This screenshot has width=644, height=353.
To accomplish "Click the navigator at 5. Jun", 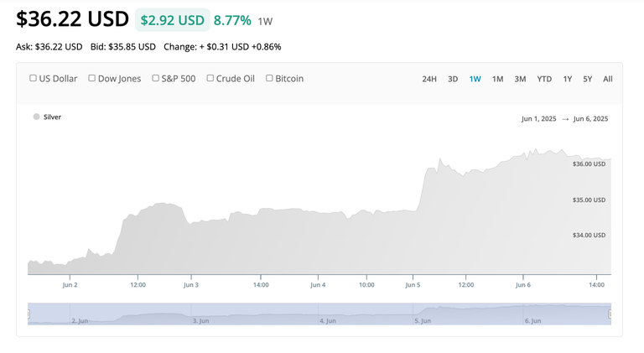I will click(x=423, y=320).
